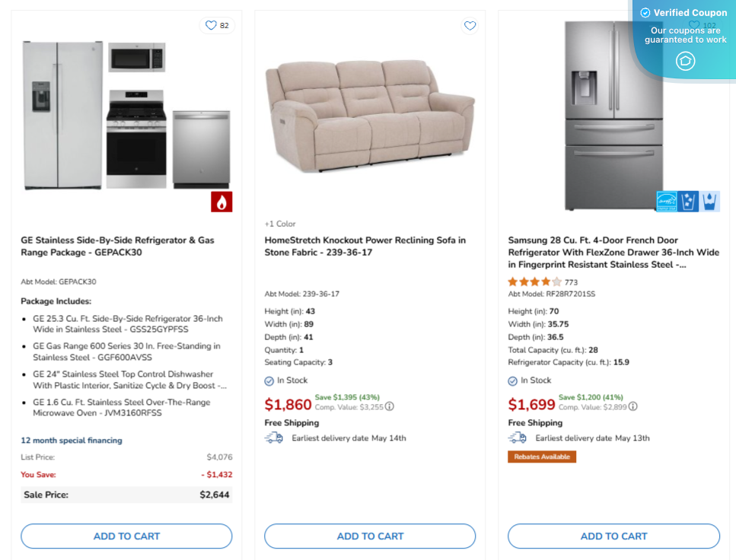Image resolution: width=736 pixels, height=560 pixels.
Task: Select the Energy Star badge on the Samsung fridge
Action: (667, 201)
